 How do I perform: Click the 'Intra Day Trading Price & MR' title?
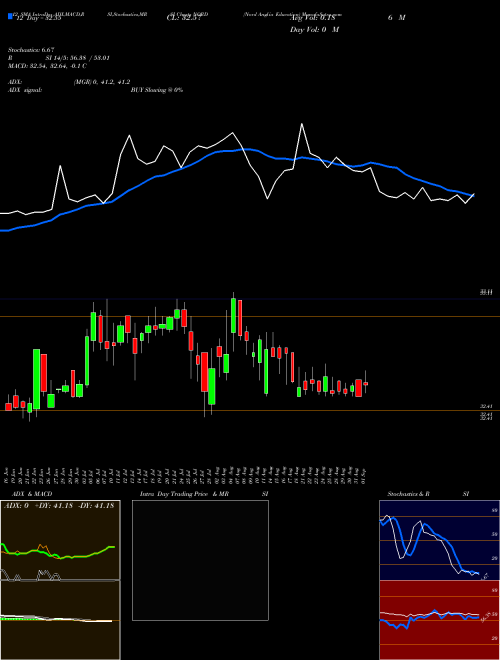(x=185, y=494)
